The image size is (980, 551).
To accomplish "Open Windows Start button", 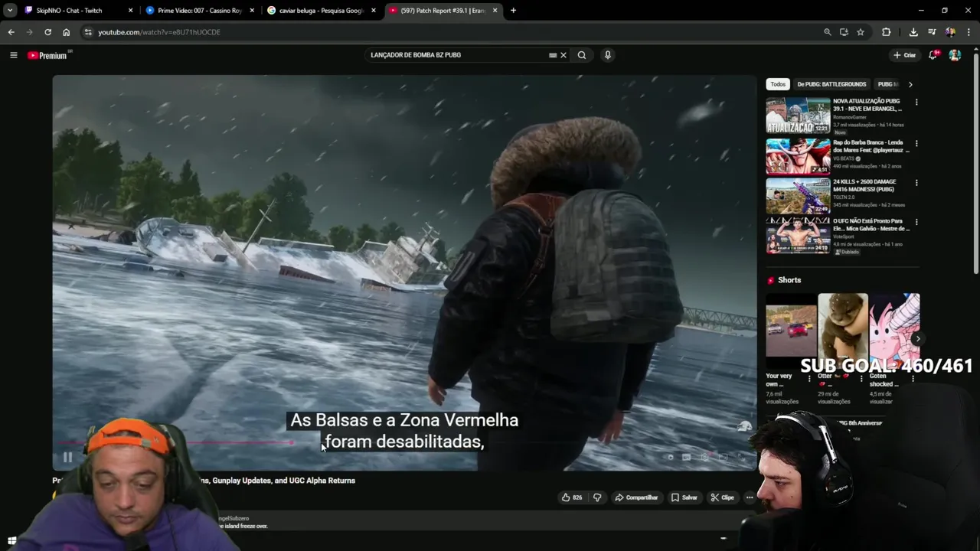I will 11,541.
